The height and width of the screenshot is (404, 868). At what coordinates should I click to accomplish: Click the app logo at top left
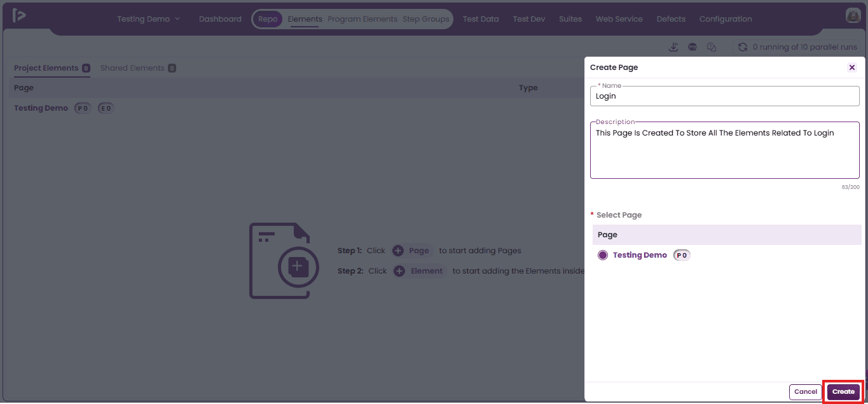coord(19,16)
